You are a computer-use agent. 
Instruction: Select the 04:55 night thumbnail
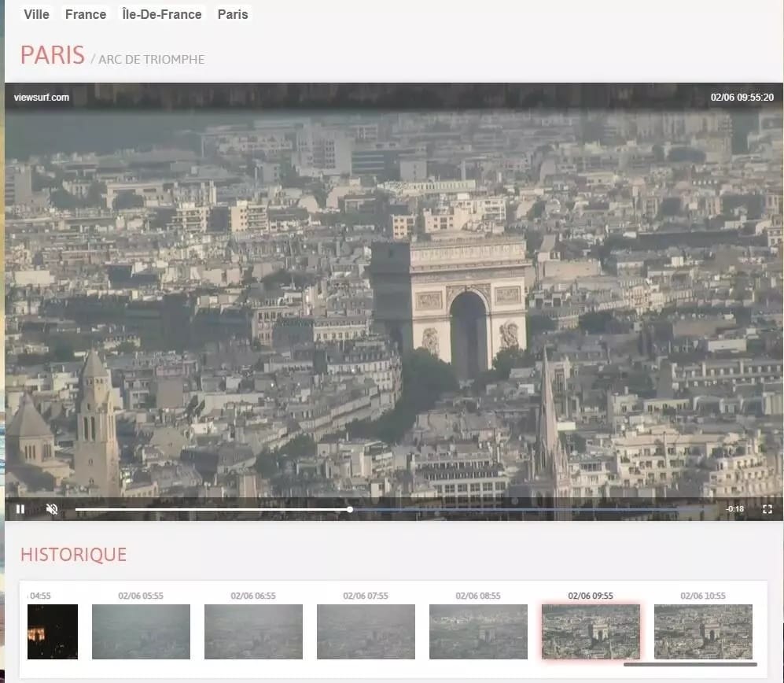53,632
